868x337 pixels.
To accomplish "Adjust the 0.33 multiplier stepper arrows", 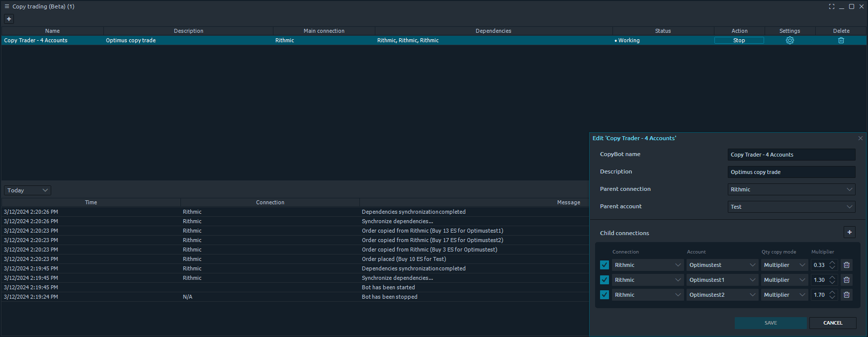I will click(832, 265).
